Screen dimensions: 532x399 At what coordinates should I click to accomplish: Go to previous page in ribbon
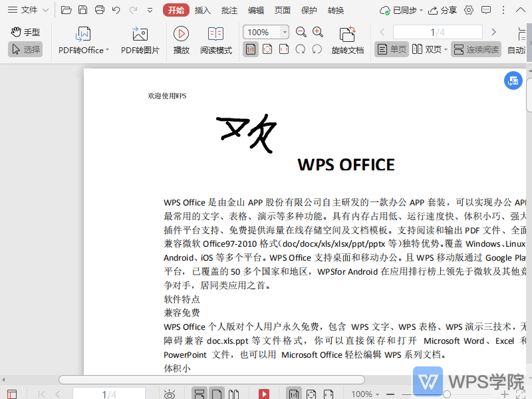click(x=382, y=32)
